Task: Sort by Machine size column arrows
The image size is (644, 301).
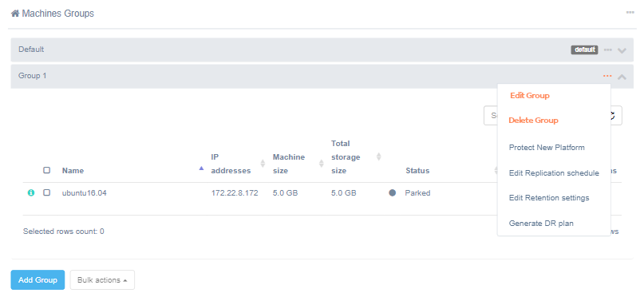Action: 321,164
